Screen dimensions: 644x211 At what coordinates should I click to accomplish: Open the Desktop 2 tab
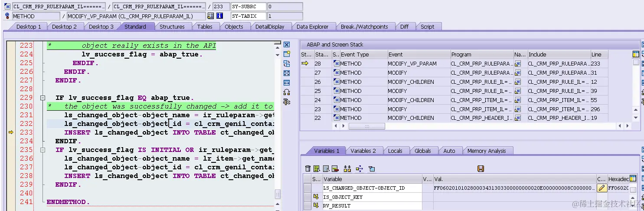[x=64, y=26]
